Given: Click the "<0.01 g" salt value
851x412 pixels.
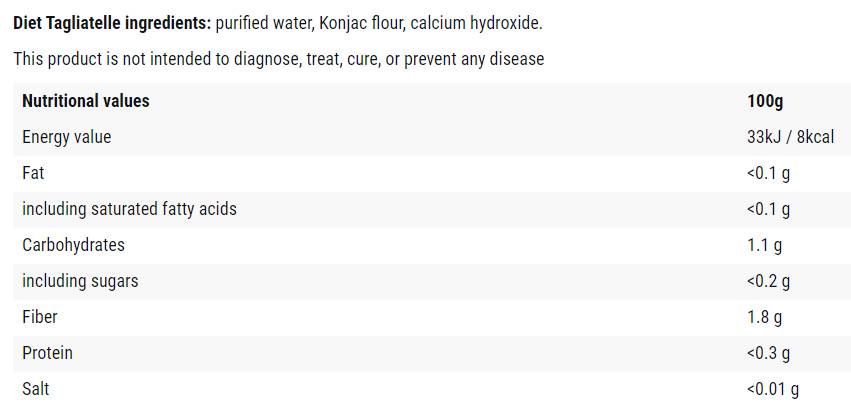Looking at the screenshot, I should tap(773, 389).
